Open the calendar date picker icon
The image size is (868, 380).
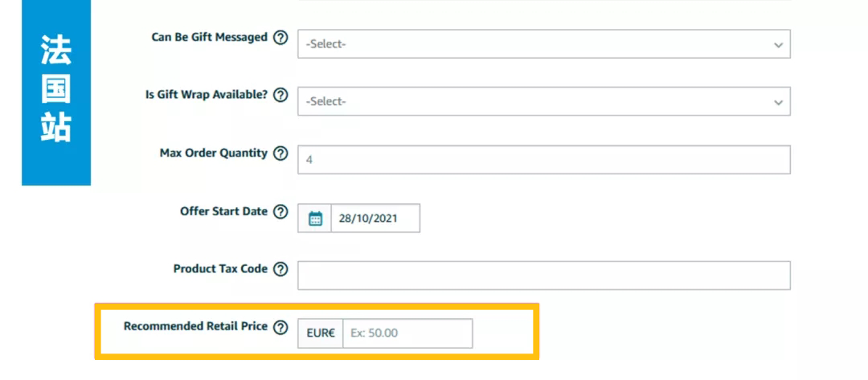[x=315, y=218]
